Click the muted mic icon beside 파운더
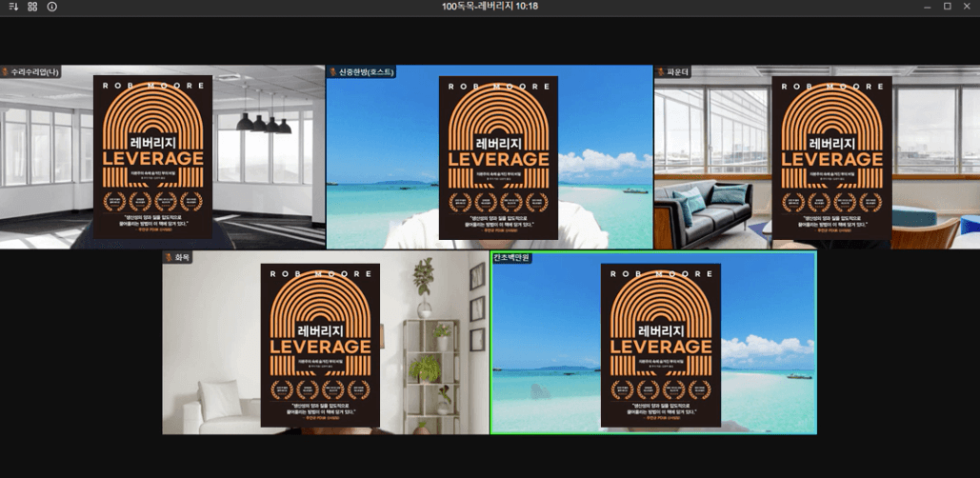The image size is (980, 478). 661,71
